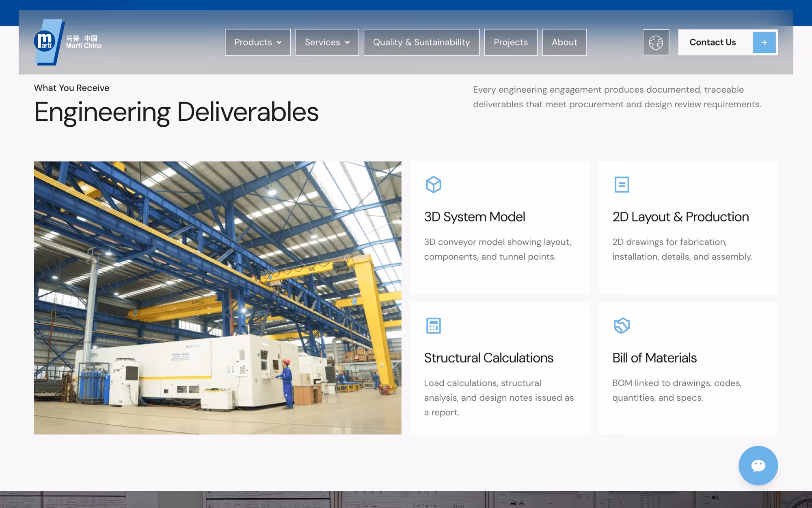Click the calculator icon above Structural Calculations
The height and width of the screenshot is (508, 812).
(433, 326)
